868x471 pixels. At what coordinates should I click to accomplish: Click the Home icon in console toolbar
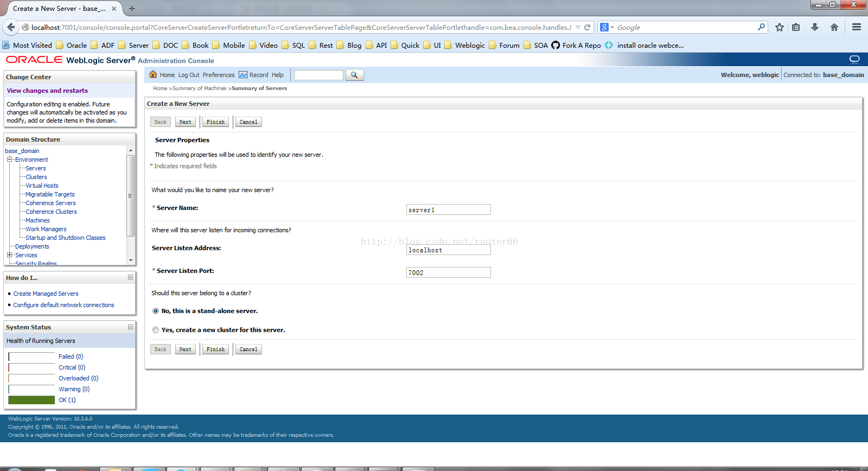(x=153, y=75)
